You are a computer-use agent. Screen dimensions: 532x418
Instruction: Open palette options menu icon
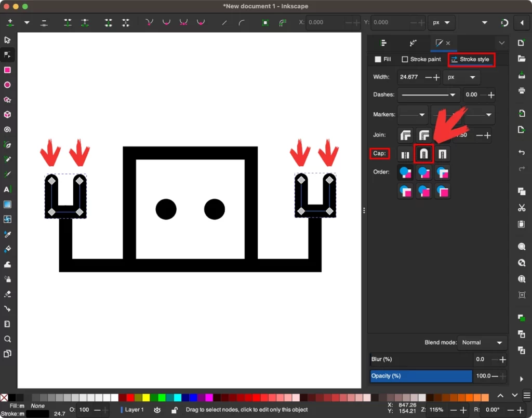point(527,396)
